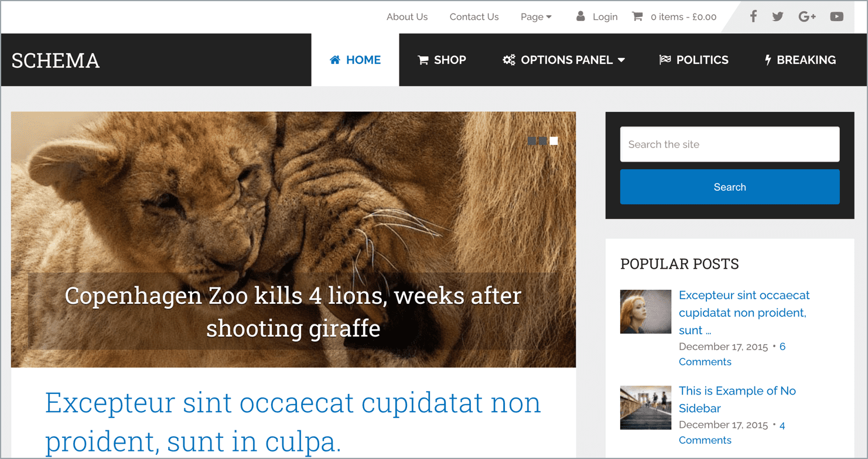
Task: Click the Search button in the sidebar
Action: (x=730, y=187)
